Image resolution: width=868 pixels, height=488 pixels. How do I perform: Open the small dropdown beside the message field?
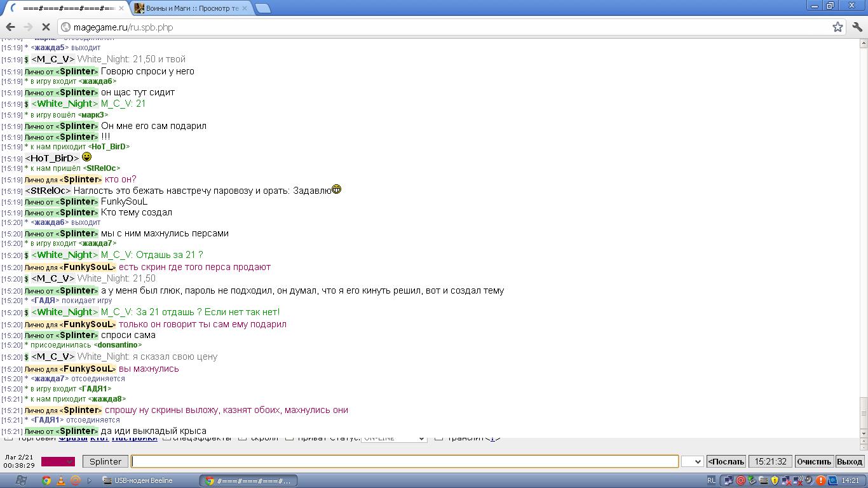pos(692,462)
